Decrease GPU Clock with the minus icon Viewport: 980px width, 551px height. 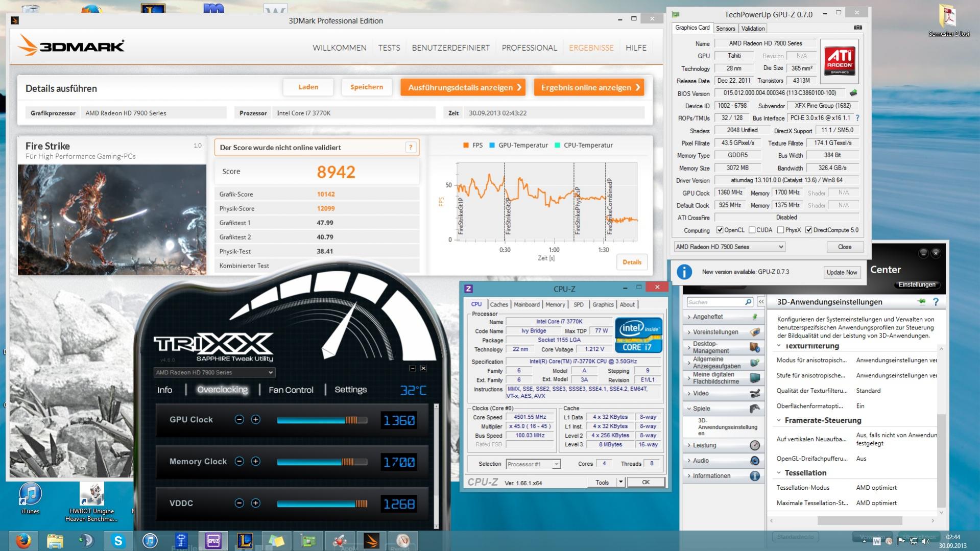tap(239, 419)
